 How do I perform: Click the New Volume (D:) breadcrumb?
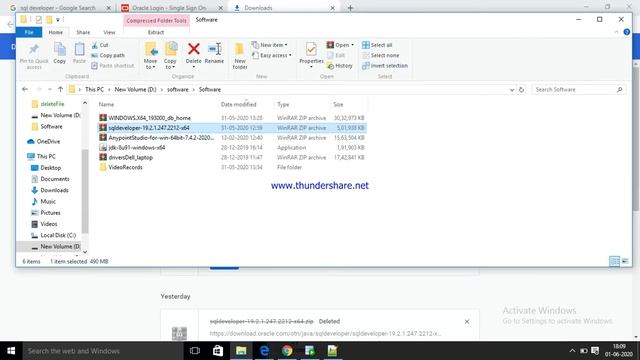pos(136,89)
